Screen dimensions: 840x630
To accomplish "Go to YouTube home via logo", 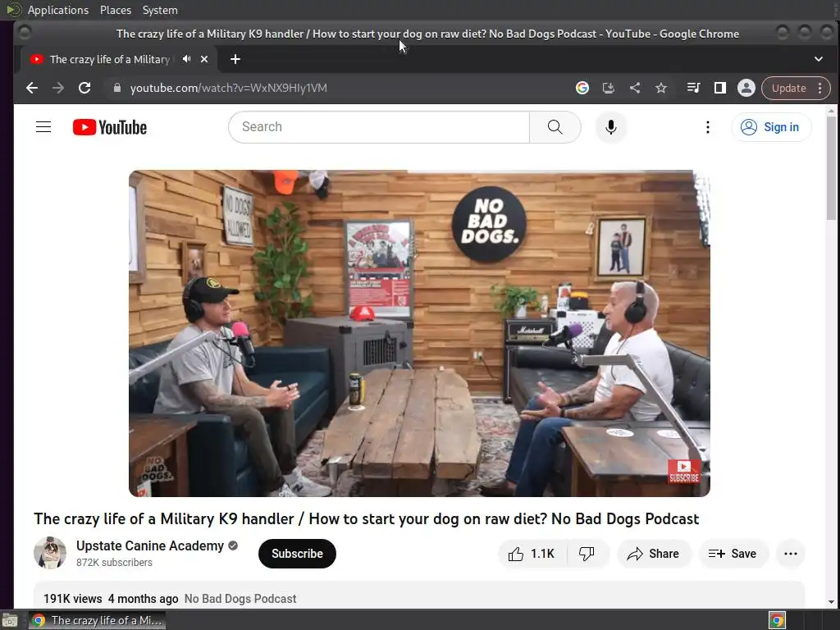I will 110,127.
